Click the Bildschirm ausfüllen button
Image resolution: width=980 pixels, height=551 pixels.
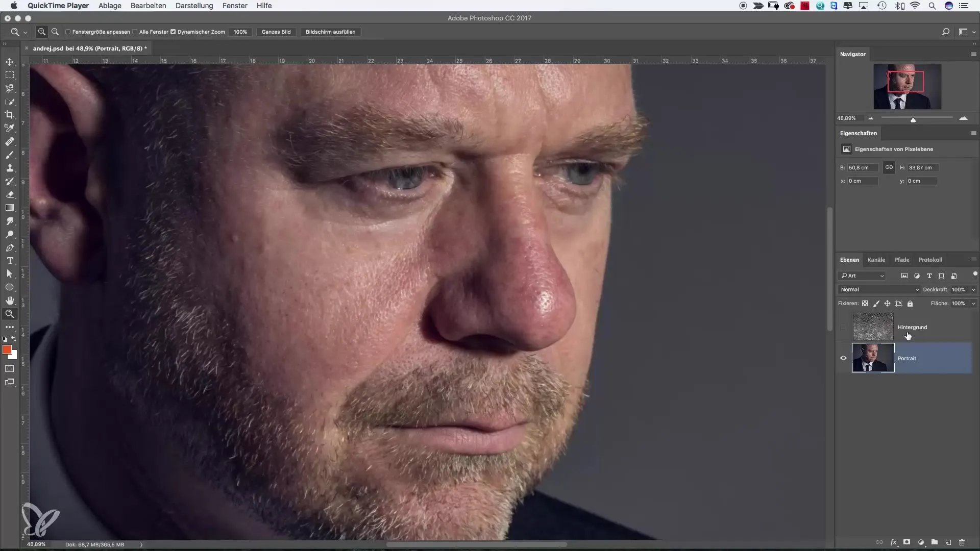331,32
